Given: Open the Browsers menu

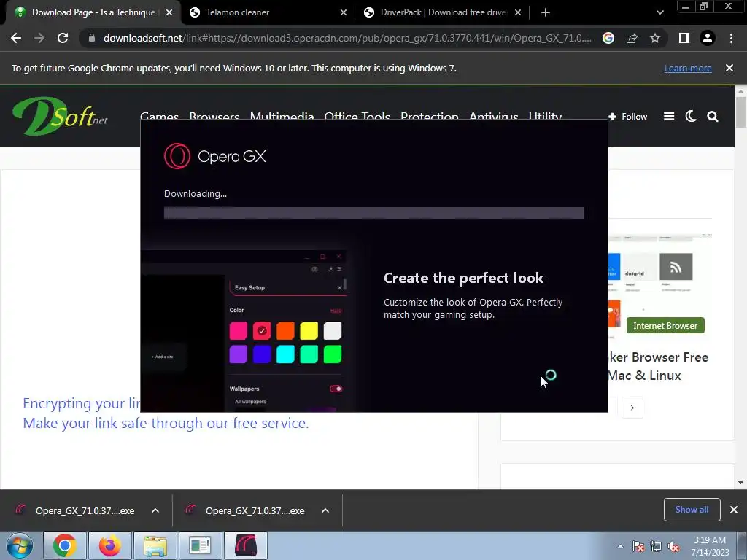Looking at the screenshot, I should [214, 116].
